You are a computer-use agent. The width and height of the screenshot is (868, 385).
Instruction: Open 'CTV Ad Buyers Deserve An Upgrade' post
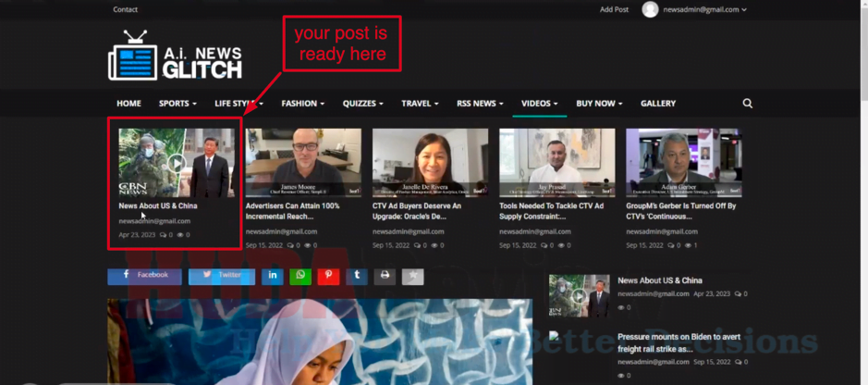click(417, 211)
